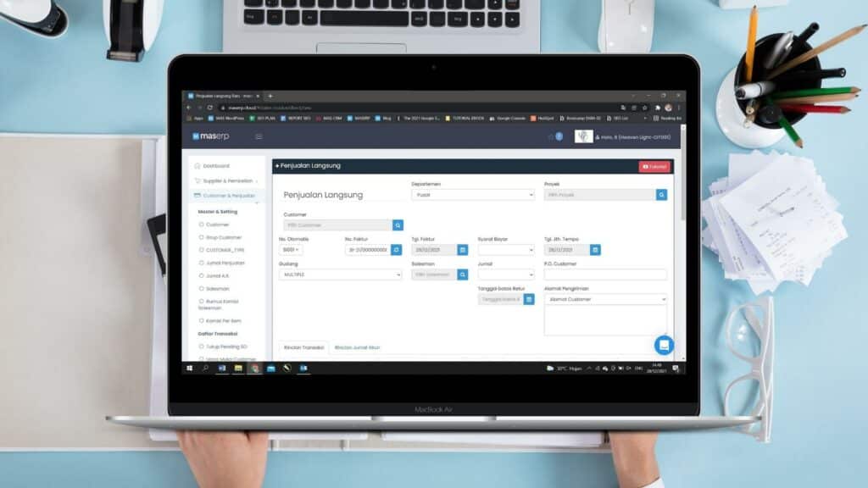Open the chat bubble in the corner

pyautogui.click(x=663, y=346)
